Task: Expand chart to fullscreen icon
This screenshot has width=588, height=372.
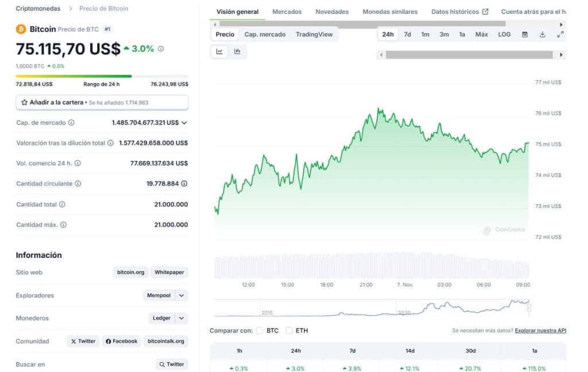Action: pos(560,34)
